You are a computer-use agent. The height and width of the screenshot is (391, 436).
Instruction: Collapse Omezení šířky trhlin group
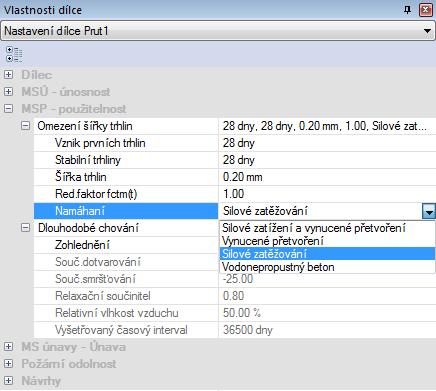[x=25, y=126]
